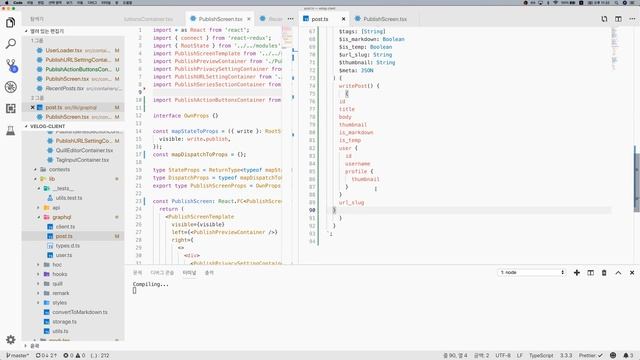Open client.ts in graphql folder
The width and height of the screenshot is (640, 360).
point(65,227)
